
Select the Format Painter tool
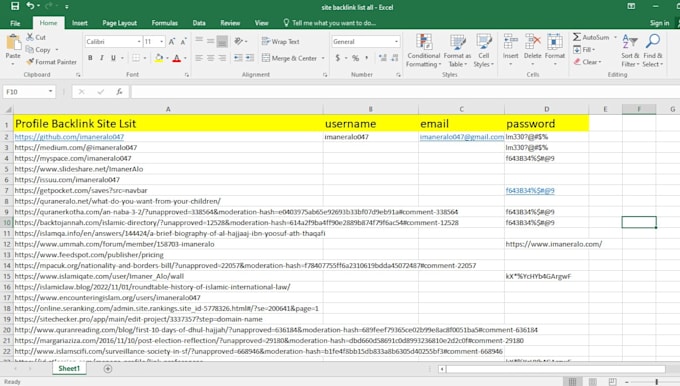[x=51, y=62]
